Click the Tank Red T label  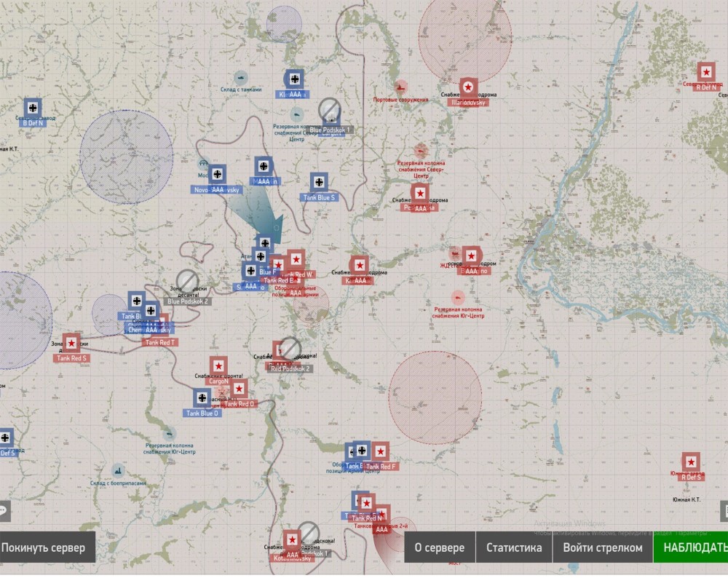(x=159, y=343)
